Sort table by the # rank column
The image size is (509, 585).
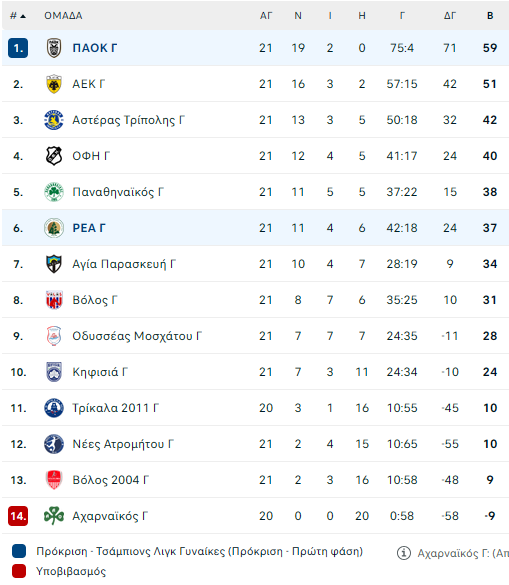18,16
